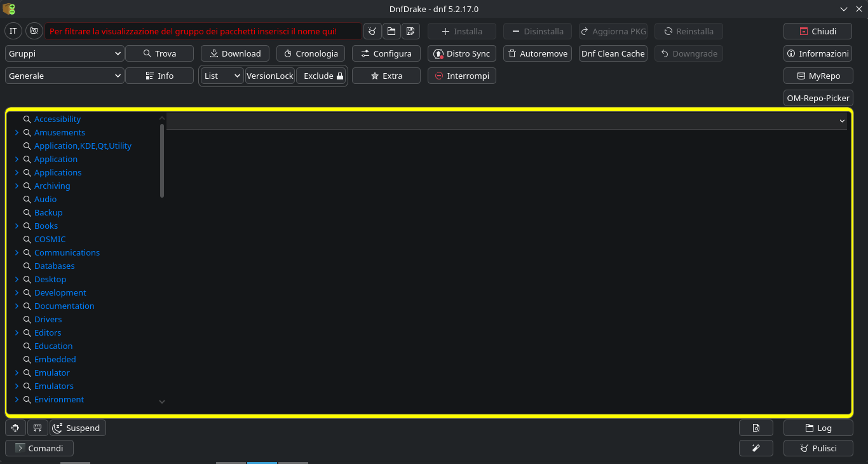This screenshot has height=464, width=868.
Task: Click the package group filter text field
Action: click(203, 31)
